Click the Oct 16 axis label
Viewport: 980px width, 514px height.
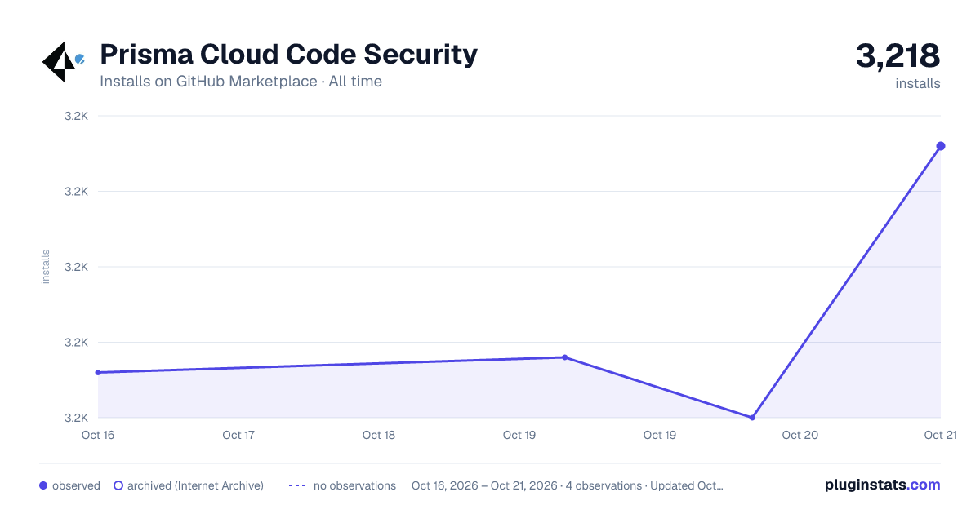tap(98, 435)
